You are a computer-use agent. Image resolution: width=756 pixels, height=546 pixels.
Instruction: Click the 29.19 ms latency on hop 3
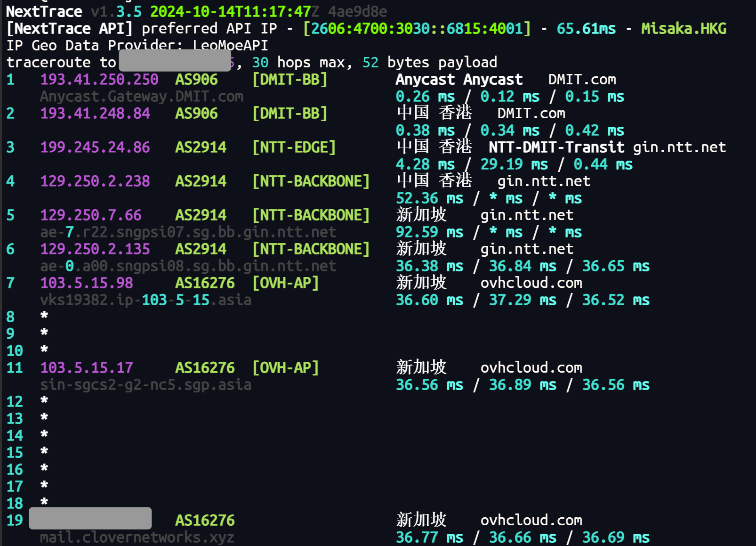coord(515,164)
